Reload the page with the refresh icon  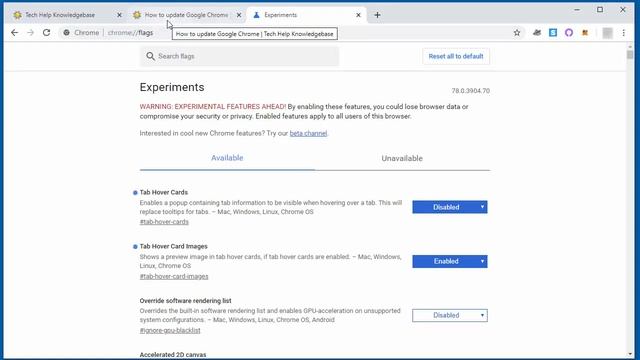[47, 33]
